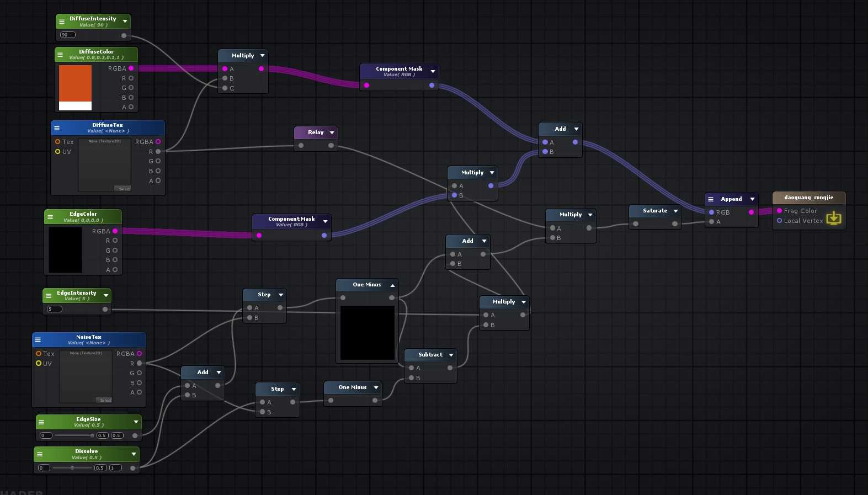Click Append RGB input port
The height and width of the screenshot is (495, 868).
point(711,212)
